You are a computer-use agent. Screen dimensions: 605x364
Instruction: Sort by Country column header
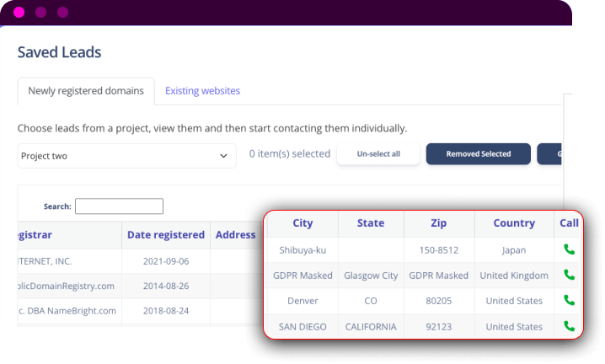514,223
